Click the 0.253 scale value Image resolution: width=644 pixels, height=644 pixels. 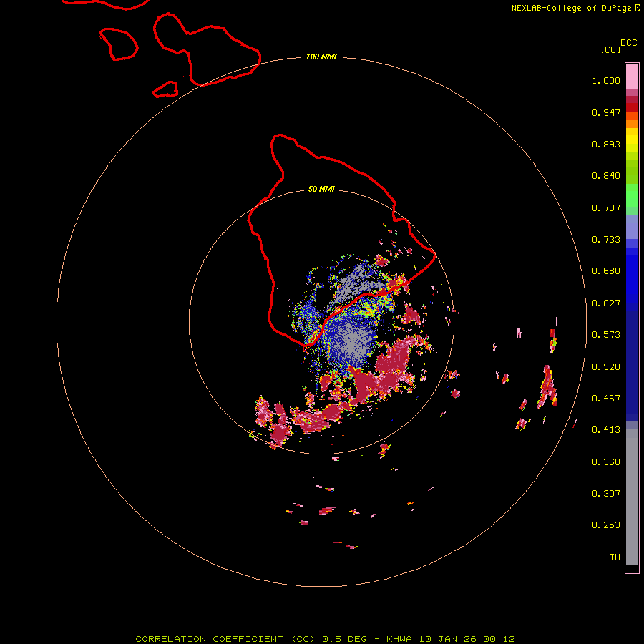[606, 525]
